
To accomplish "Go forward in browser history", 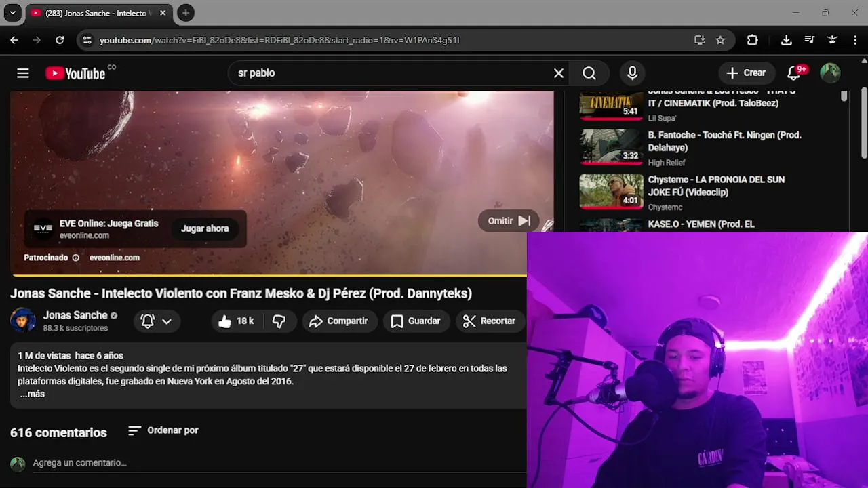I will tap(37, 40).
